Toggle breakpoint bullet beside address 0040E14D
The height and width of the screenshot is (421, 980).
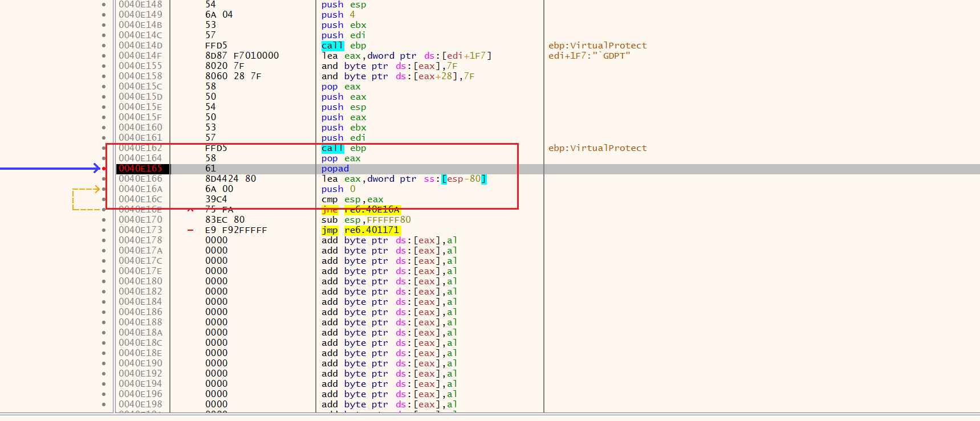click(x=104, y=46)
